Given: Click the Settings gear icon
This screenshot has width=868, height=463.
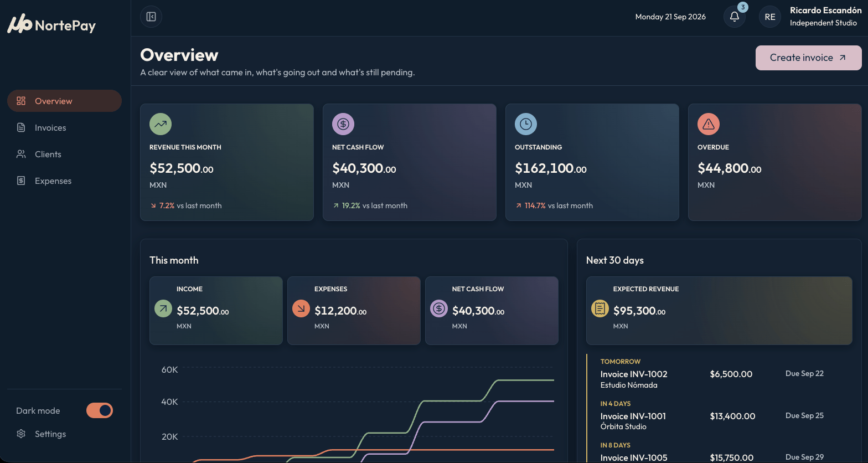Looking at the screenshot, I should click(x=21, y=434).
